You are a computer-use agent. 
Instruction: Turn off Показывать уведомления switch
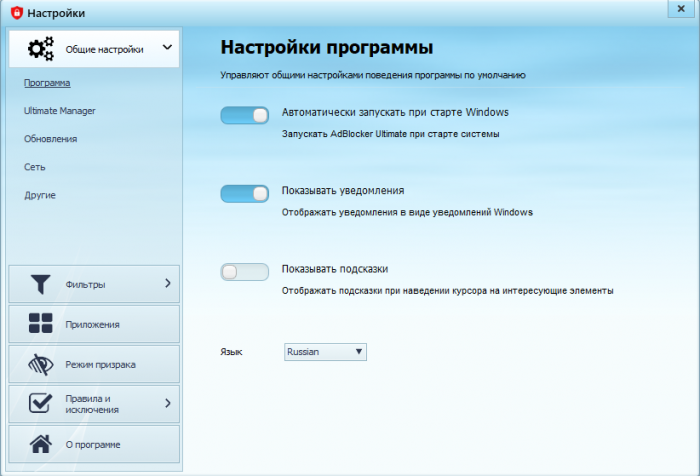[x=245, y=193]
